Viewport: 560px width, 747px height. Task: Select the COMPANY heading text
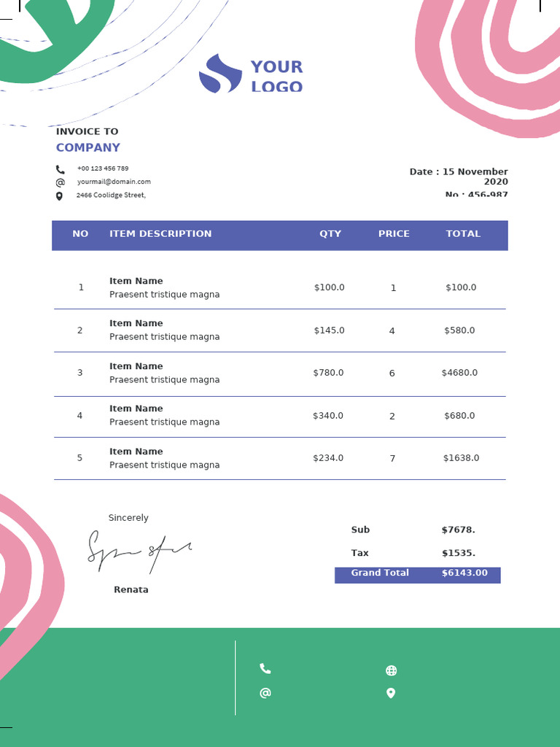pyautogui.click(x=88, y=147)
